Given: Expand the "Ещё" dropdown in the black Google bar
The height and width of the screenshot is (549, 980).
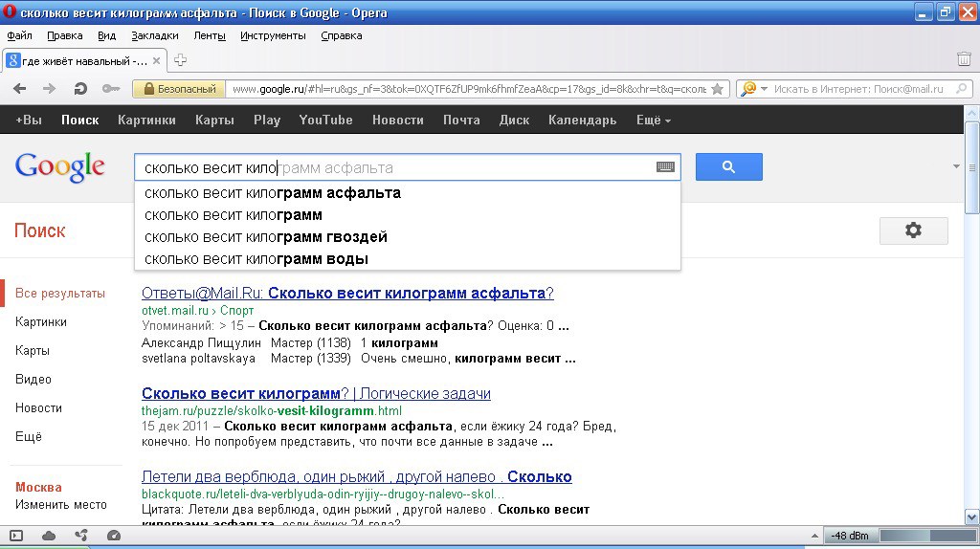Looking at the screenshot, I should coord(653,120).
